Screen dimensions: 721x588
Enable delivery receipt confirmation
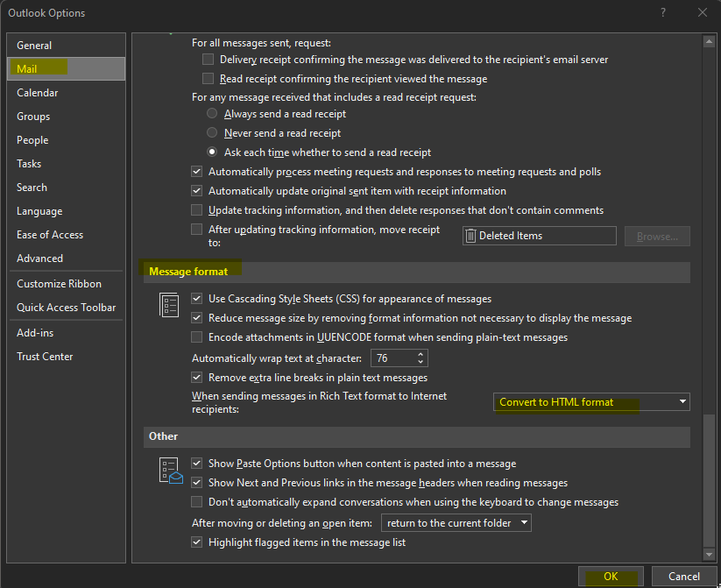(x=208, y=59)
